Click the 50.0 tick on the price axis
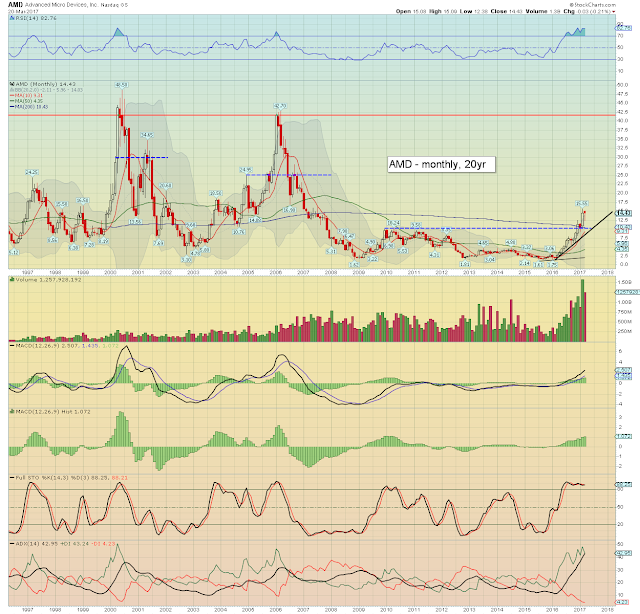This screenshot has height=614, width=640. (x=622, y=85)
